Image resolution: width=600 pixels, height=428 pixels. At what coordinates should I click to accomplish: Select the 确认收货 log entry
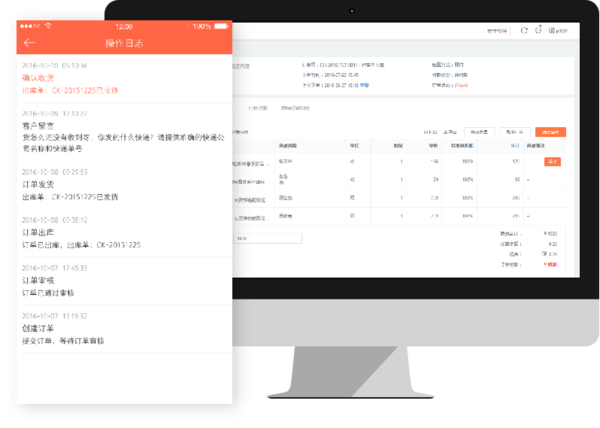(x=124, y=78)
